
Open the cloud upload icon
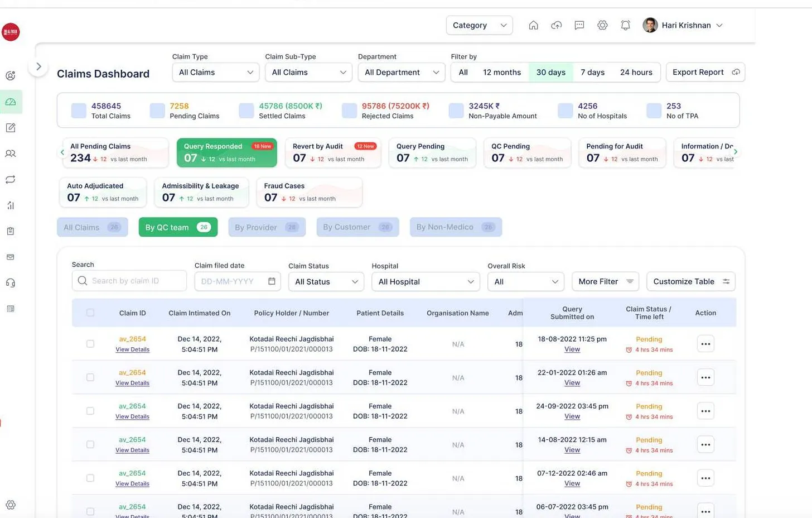pyautogui.click(x=556, y=25)
